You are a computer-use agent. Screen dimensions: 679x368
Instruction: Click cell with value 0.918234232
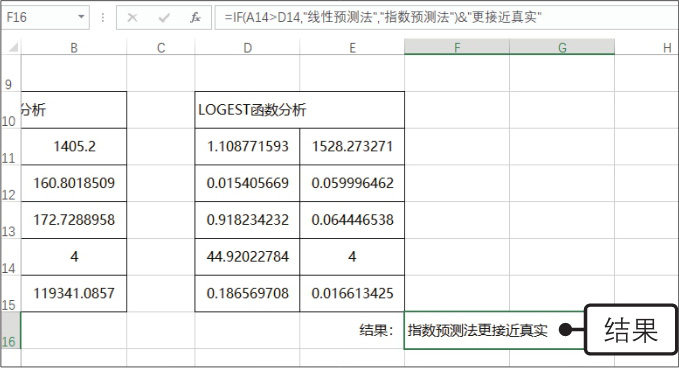click(247, 220)
